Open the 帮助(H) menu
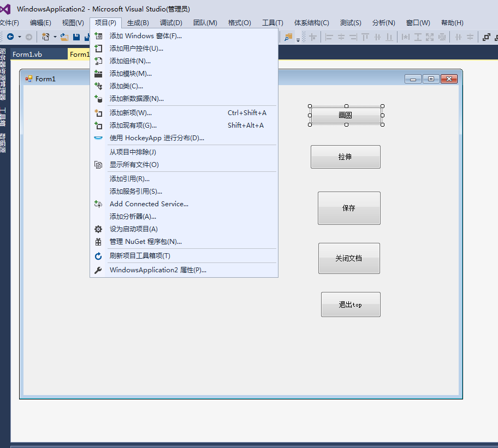 [452, 23]
